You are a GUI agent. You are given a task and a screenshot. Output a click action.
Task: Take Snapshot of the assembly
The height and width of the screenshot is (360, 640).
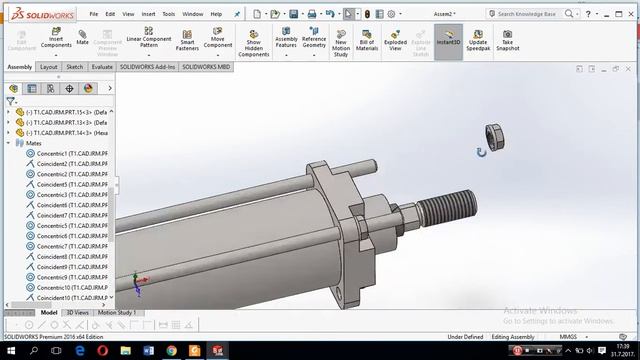click(507, 40)
